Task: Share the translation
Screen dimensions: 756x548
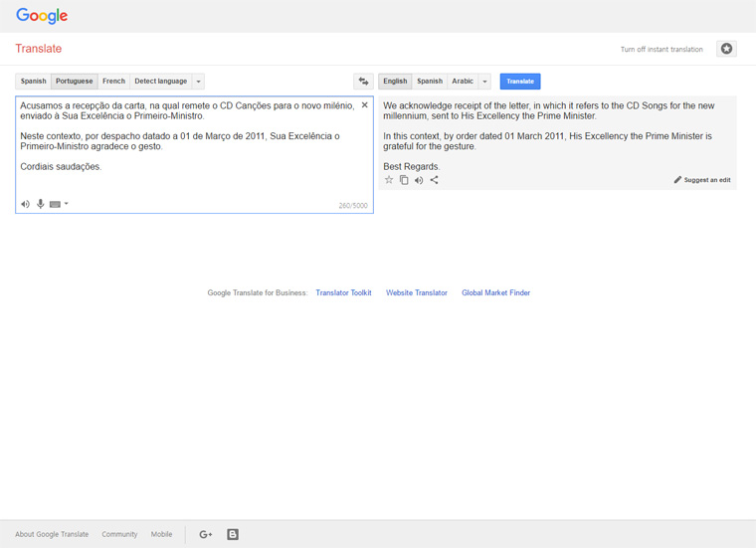Action: (434, 180)
